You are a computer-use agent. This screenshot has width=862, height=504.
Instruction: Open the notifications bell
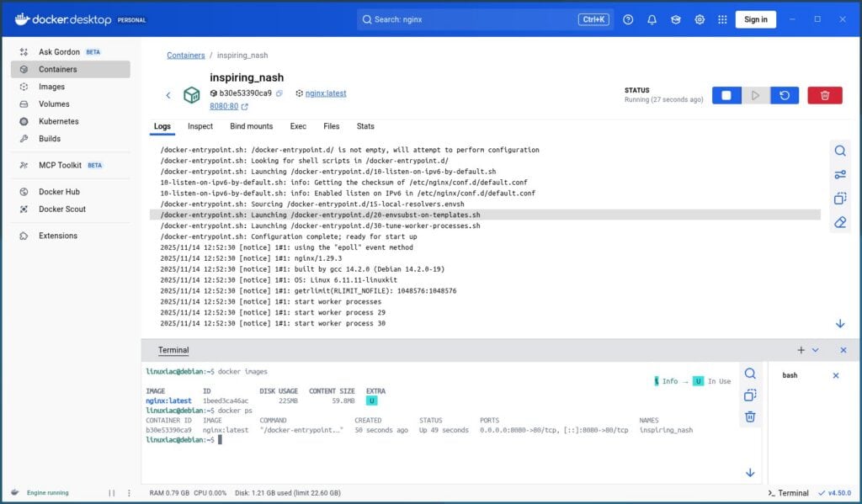point(651,19)
